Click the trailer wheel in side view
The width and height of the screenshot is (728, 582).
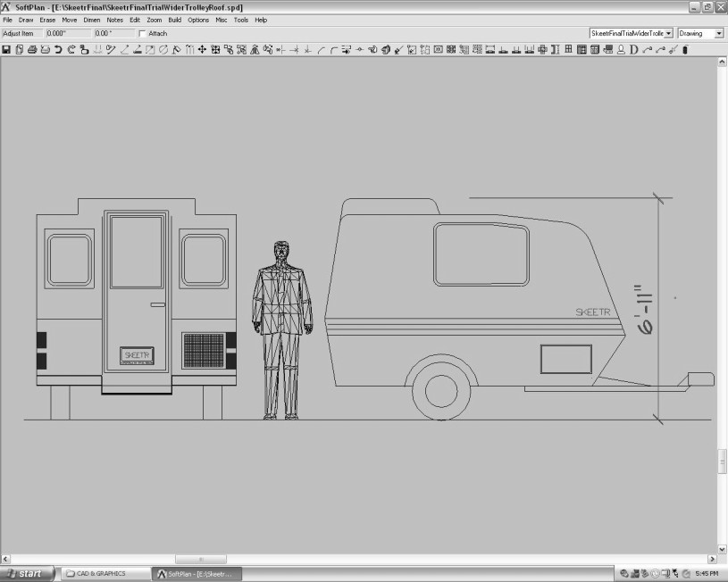coord(441,390)
